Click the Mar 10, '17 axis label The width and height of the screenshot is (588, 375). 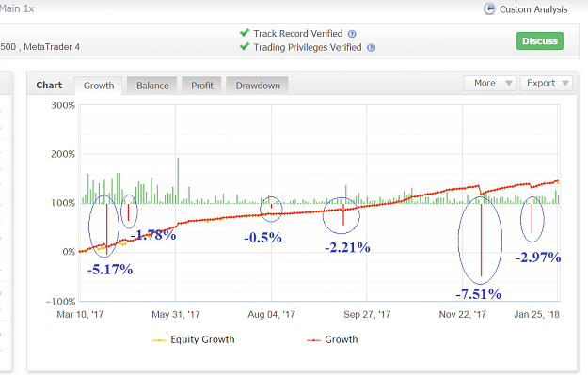(80, 314)
